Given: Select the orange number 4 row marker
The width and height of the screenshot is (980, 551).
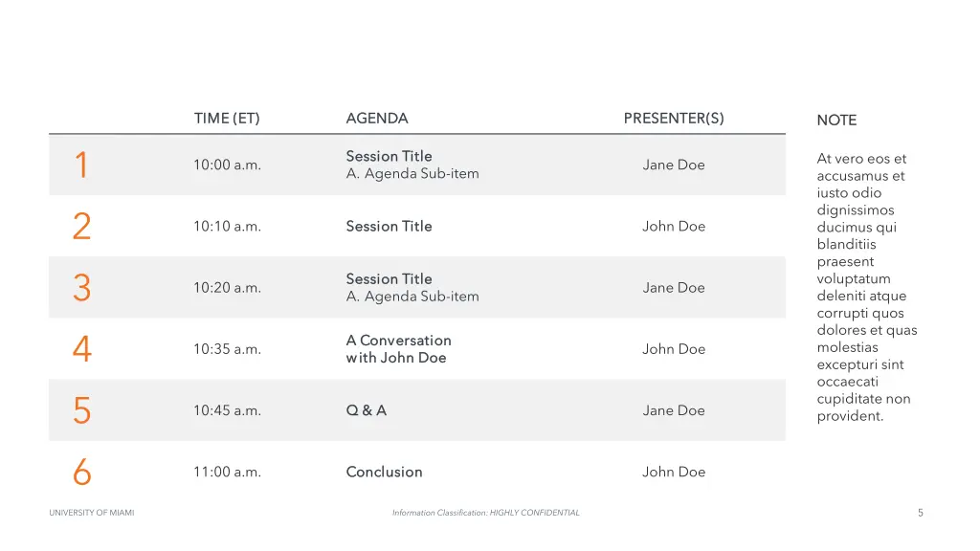Looking at the screenshot, I should 82,348.
